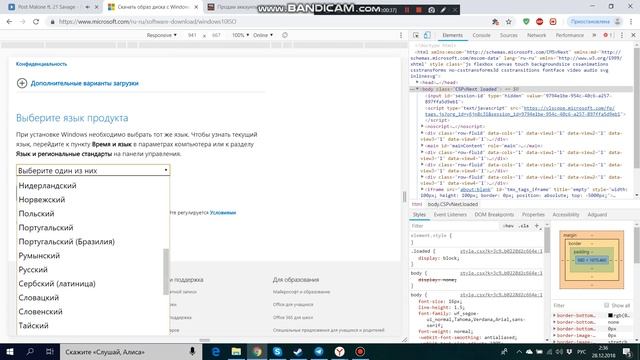Expand the main mainContent element node
Image resolution: width=640 pixels, height=360 pixels.
(422, 145)
